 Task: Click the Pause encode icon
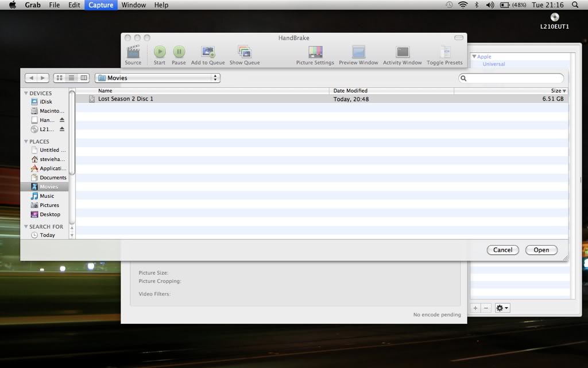[x=179, y=52]
